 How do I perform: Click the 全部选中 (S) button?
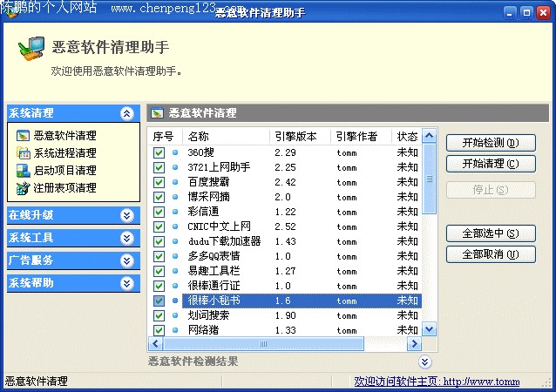491,233
